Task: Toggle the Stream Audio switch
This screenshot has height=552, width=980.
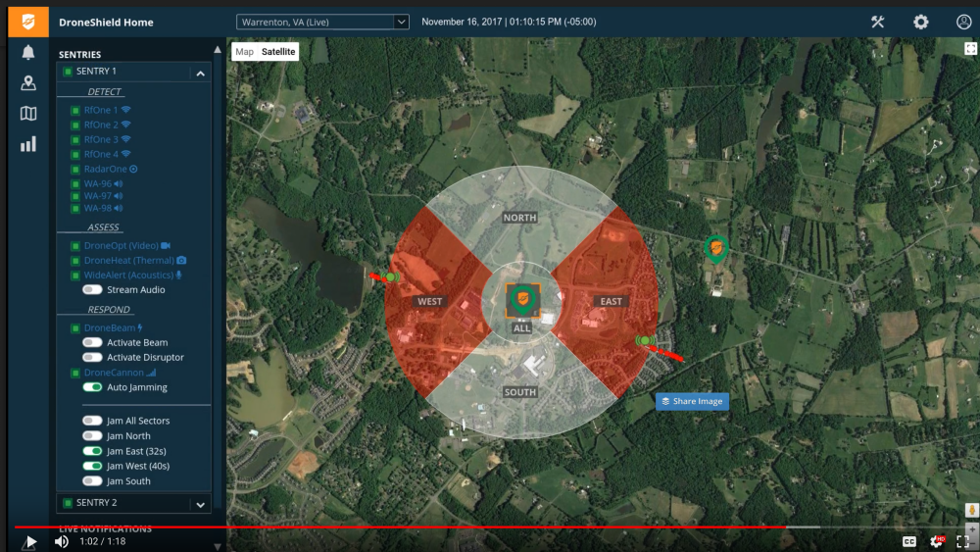Action: pos(92,290)
